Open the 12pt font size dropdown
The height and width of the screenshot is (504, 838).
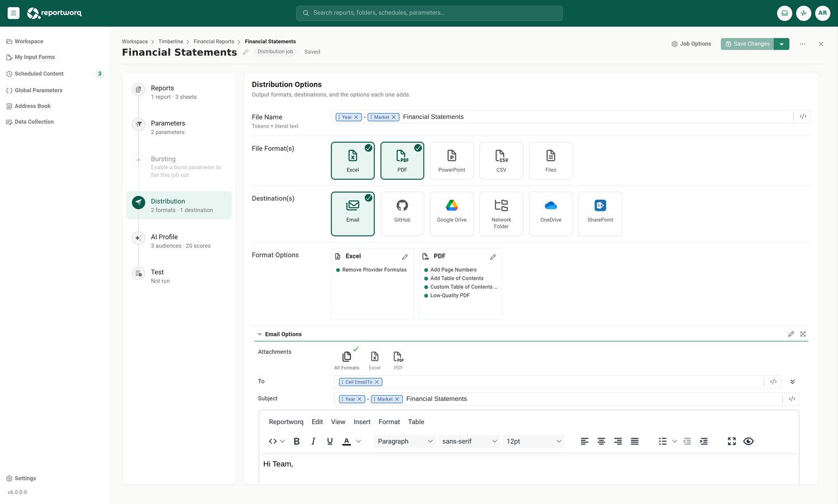point(534,441)
